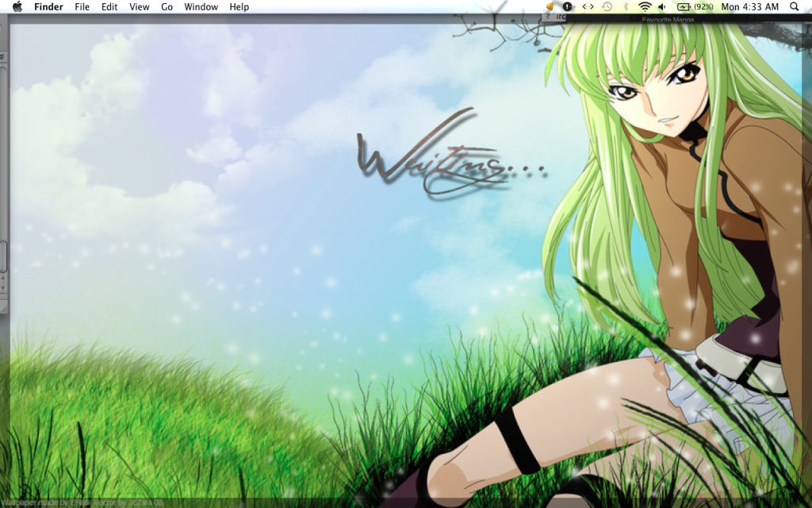Click the Favourite Manga tab label
The width and height of the screenshot is (812, 508).
(668, 19)
